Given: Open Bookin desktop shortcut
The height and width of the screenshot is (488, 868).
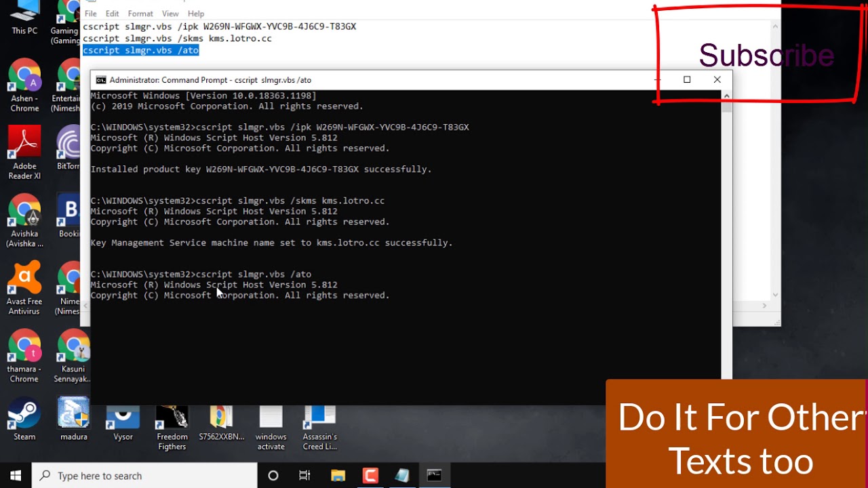Looking at the screenshot, I should point(69,216).
